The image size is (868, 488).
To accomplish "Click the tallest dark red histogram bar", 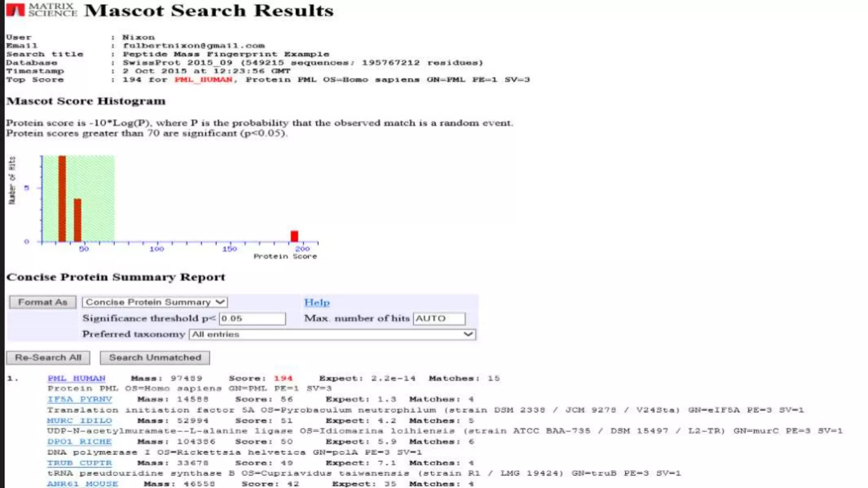I will point(62,198).
